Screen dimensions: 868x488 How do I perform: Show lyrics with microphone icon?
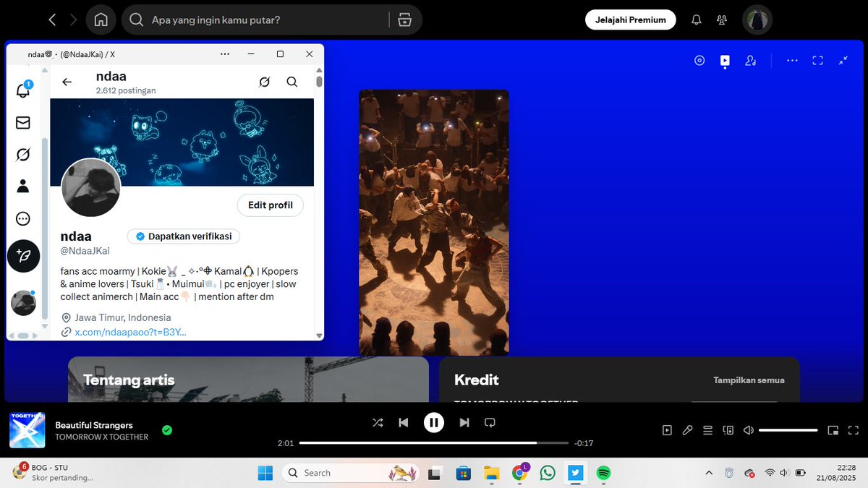[687, 430]
